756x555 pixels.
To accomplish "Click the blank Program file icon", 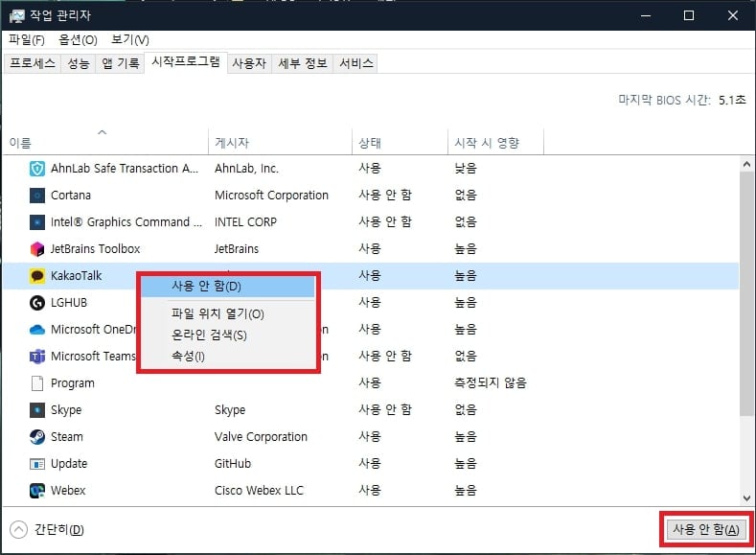I will (x=37, y=383).
